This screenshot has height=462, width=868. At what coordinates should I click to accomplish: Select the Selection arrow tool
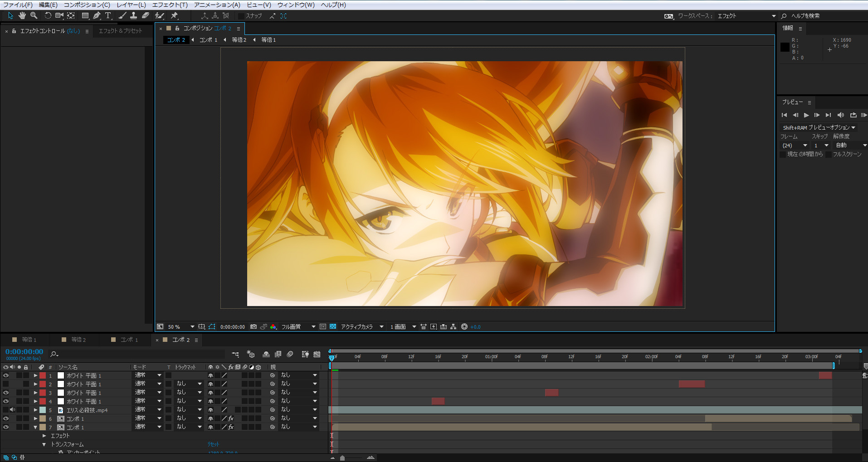click(x=10, y=15)
